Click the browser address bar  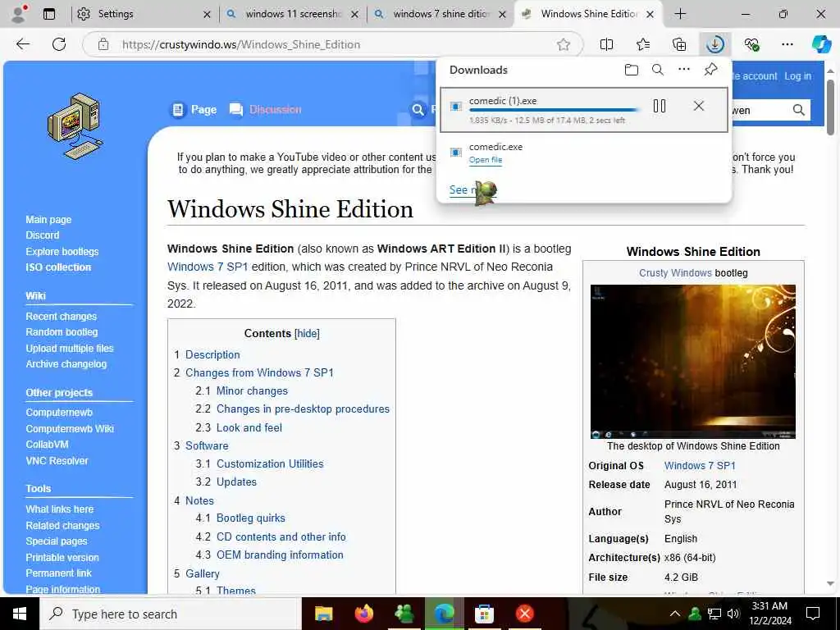coord(332,44)
